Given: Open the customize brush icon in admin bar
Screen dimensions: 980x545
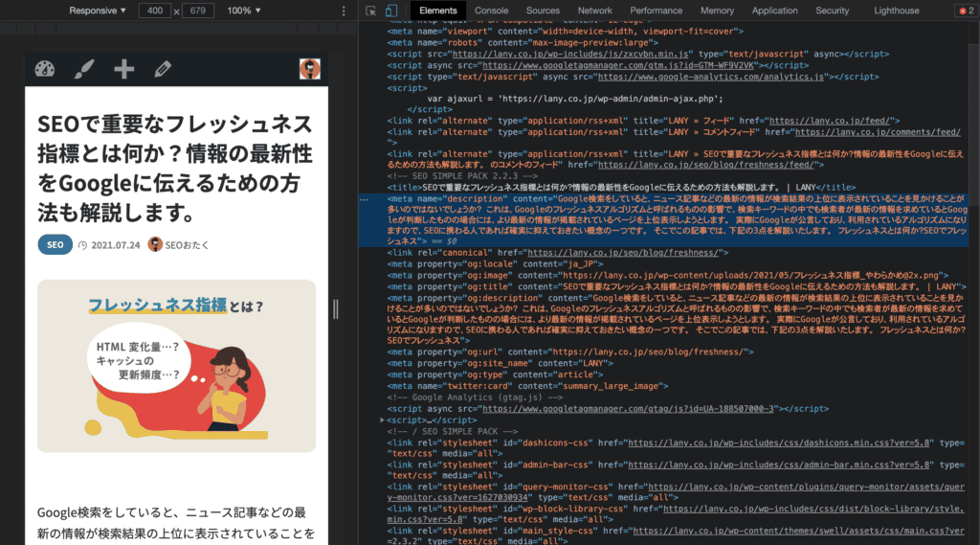Looking at the screenshot, I should [x=84, y=69].
